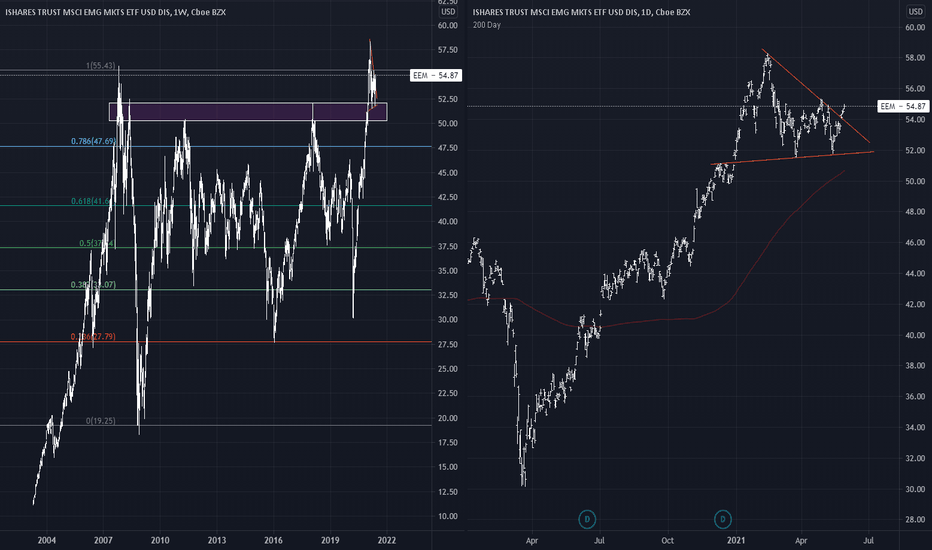Viewport: 932px width, 550px height.
Task: Click the 42.00 value on daily price axis
Action: tap(915, 304)
